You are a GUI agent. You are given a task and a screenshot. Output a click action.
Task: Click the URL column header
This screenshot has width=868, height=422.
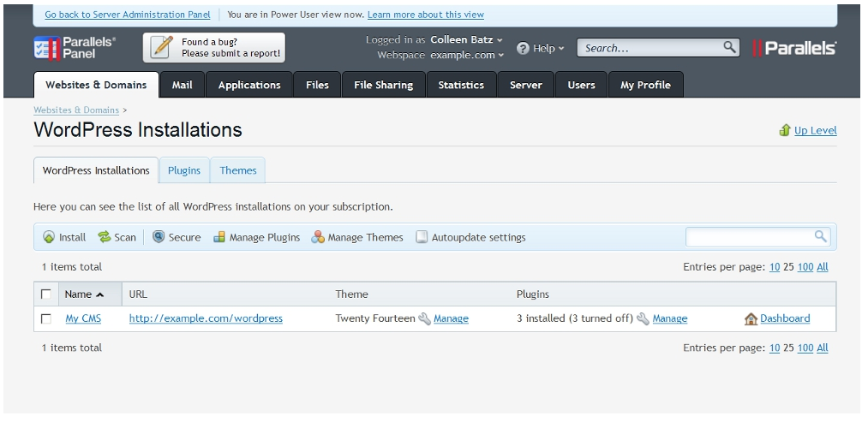(x=138, y=294)
